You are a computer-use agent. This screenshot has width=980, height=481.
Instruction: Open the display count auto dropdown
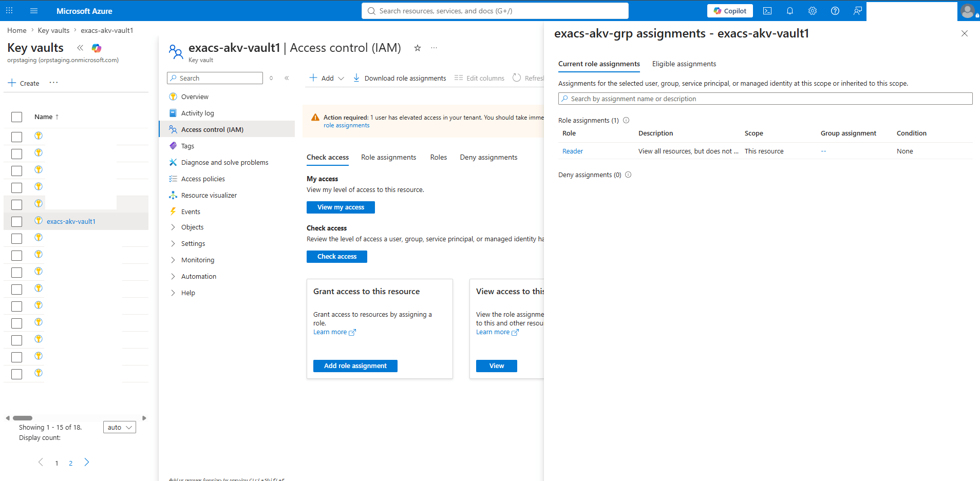tap(120, 427)
